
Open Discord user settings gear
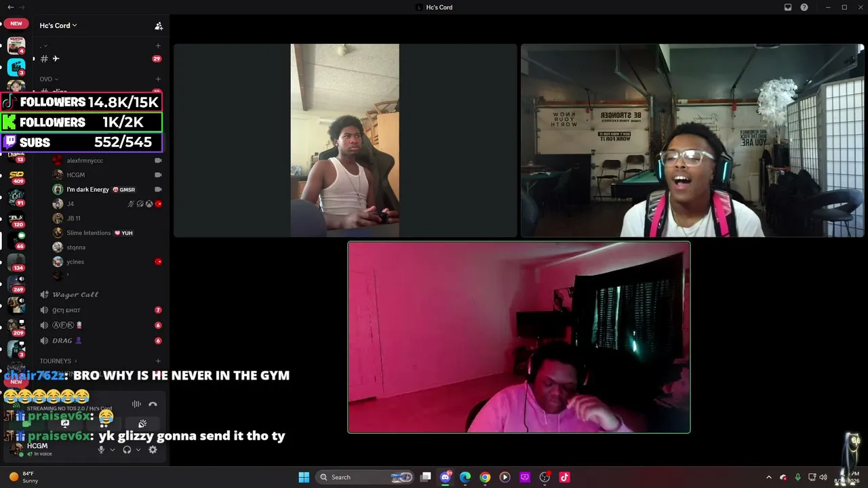[x=153, y=449]
